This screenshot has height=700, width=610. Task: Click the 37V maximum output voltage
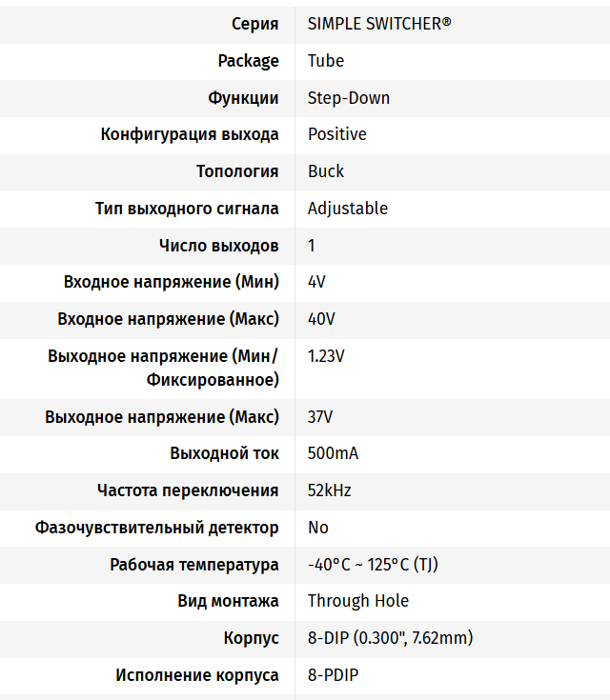pos(320,417)
